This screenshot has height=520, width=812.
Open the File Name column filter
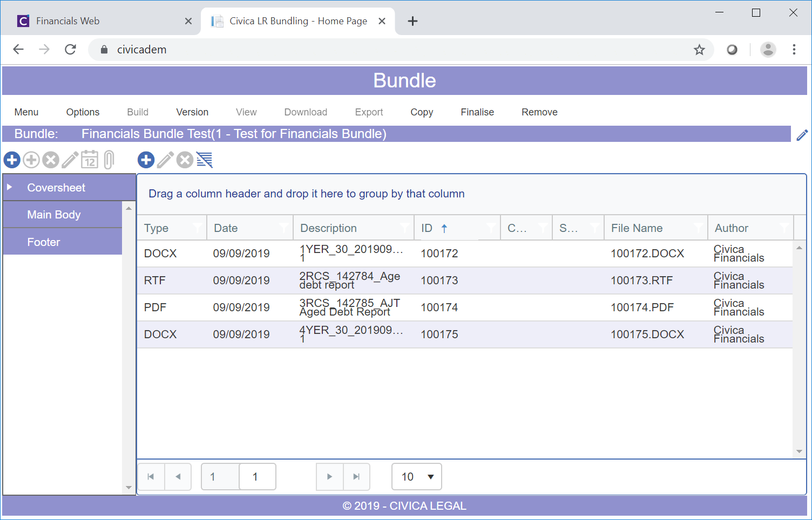[x=698, y=228]
